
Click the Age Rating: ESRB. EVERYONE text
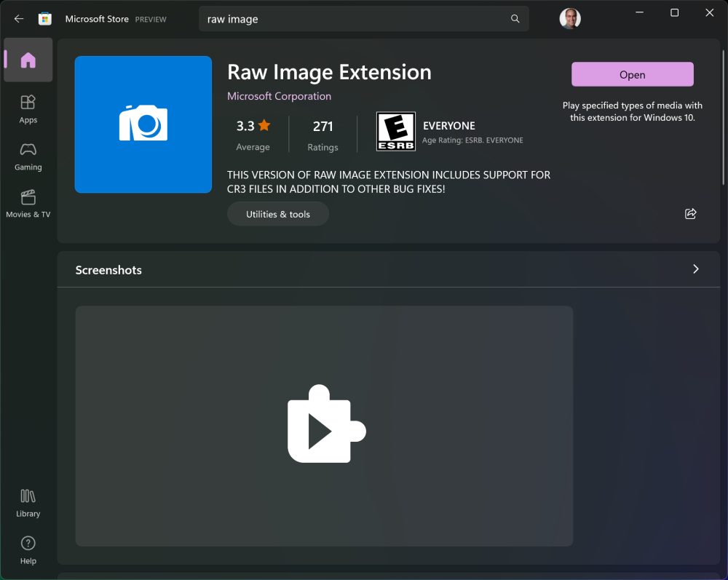coord(472,140)
